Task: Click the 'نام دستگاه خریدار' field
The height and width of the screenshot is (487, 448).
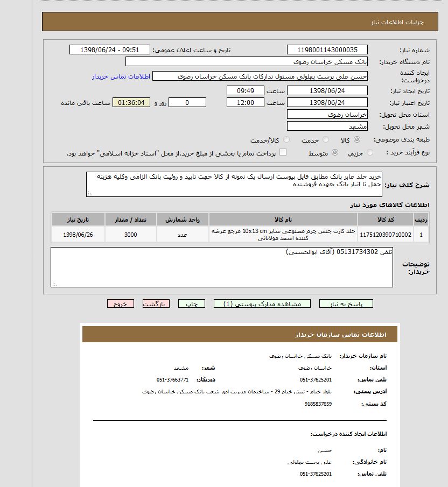Action: point(247,62)
